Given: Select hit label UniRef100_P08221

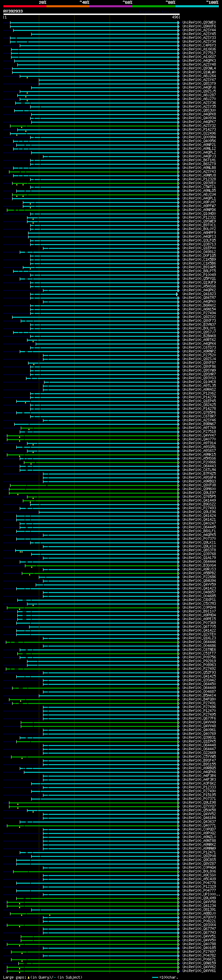Looking at the screenshot, I should [199, 921].
